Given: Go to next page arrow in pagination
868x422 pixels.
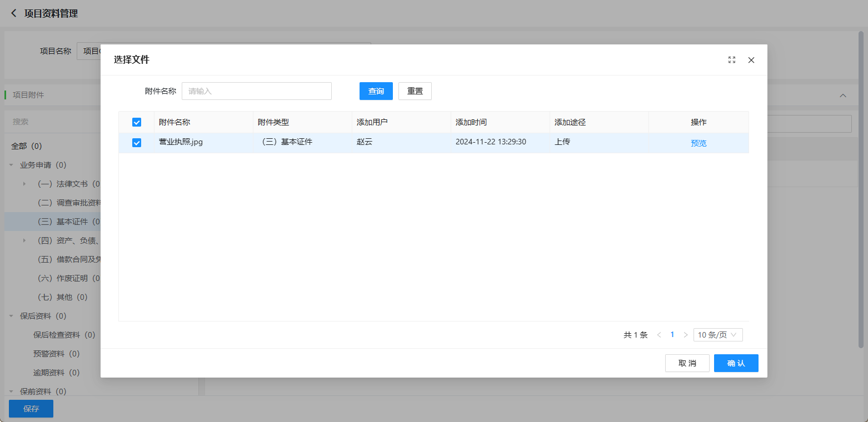Looking at the screenshot, I should tap(686, 335).
